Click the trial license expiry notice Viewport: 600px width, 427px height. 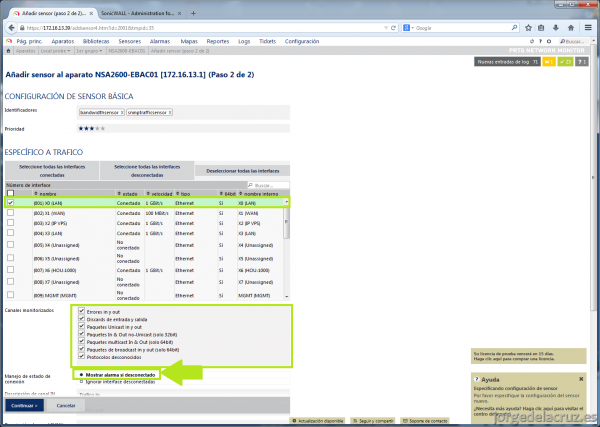coord(528,356)
